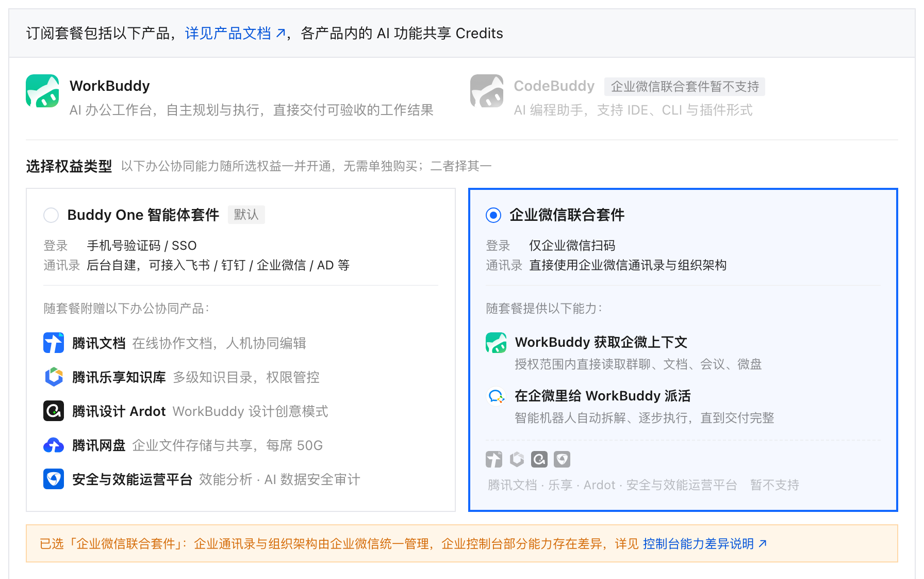Viewport: 924px width, 579px height.
Task: Click the 随套餐提供以下能力 label
Action: [x=544, y=308]
